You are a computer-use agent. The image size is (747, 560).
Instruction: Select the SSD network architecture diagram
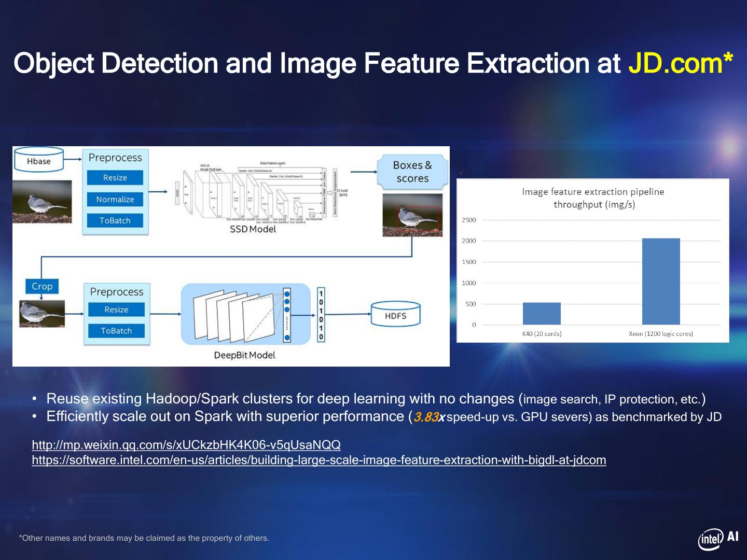click(262, 192)
